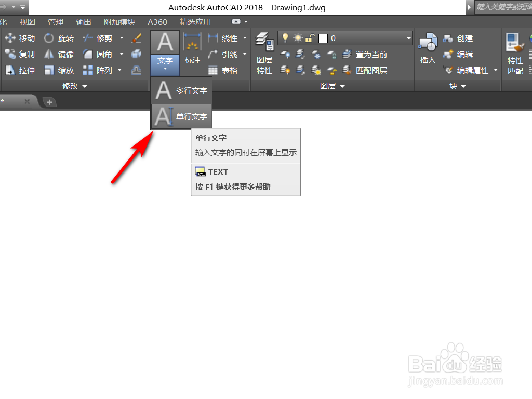
Task: Click the layer freeze icon in the first layer tools row
Action: click(316, 54)
